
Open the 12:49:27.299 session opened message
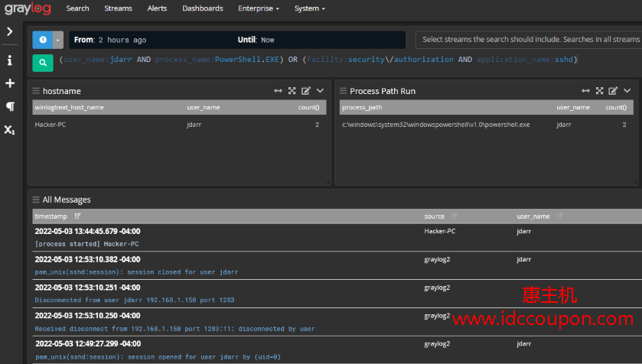coord(337,350)
